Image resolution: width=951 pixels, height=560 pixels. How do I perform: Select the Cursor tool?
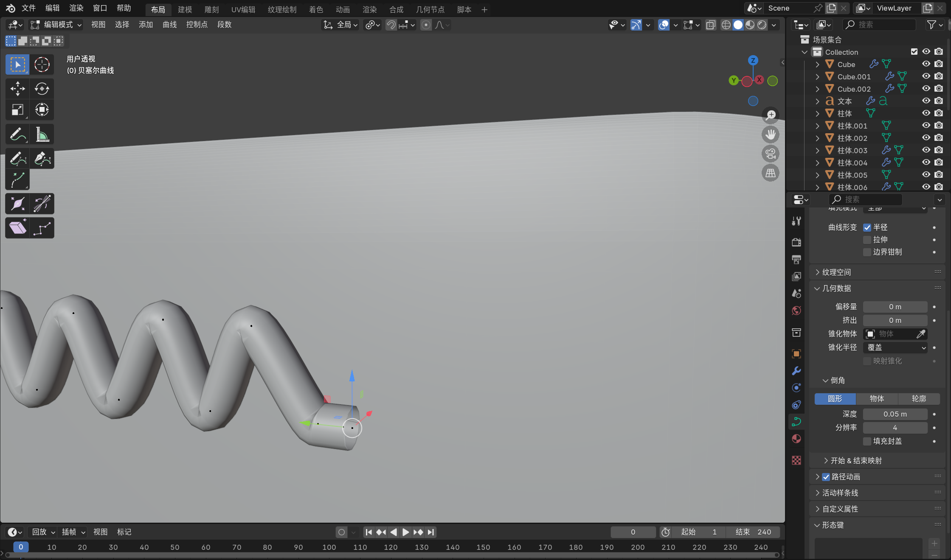tap(42, 64)
